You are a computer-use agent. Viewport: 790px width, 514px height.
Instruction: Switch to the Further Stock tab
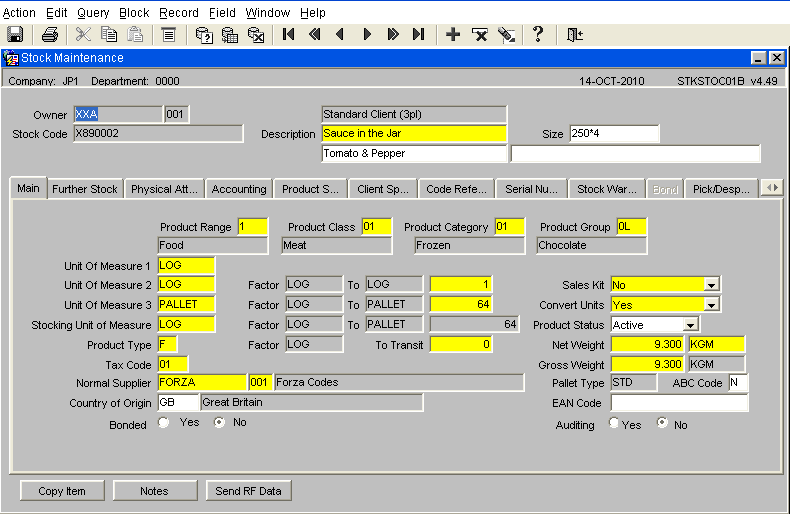click(85, 189)
